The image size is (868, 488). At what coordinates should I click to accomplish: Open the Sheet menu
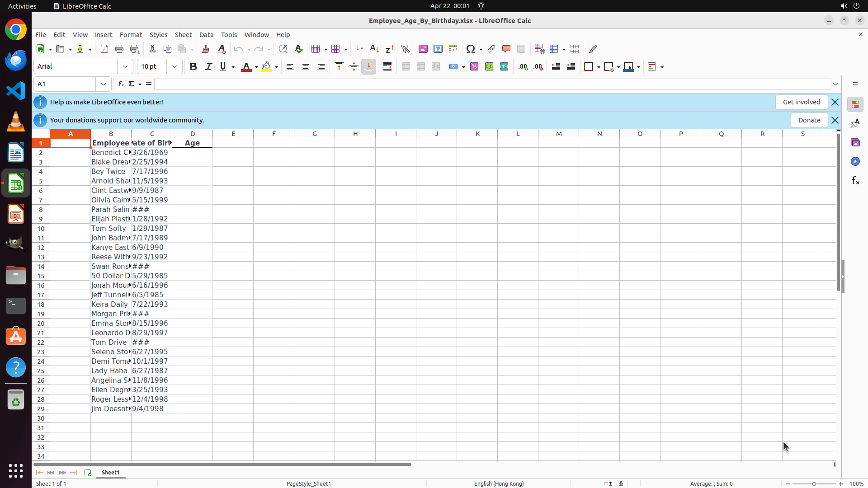pos(183,35)
